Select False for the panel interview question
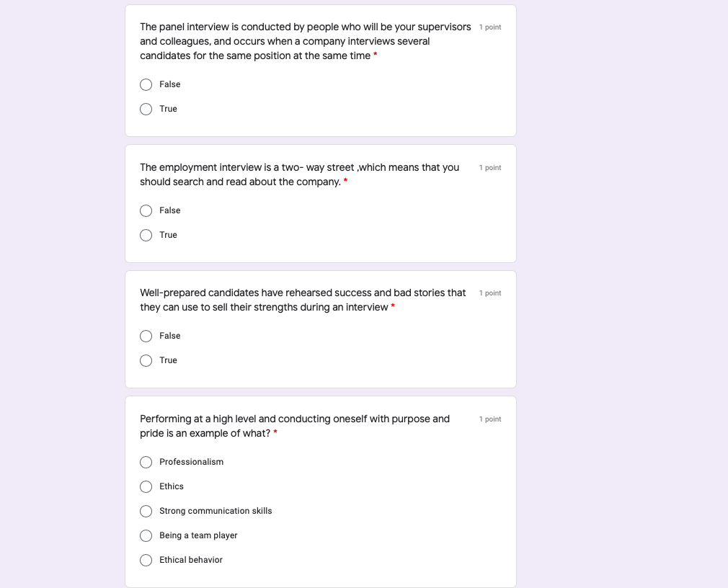 point(146,84)
